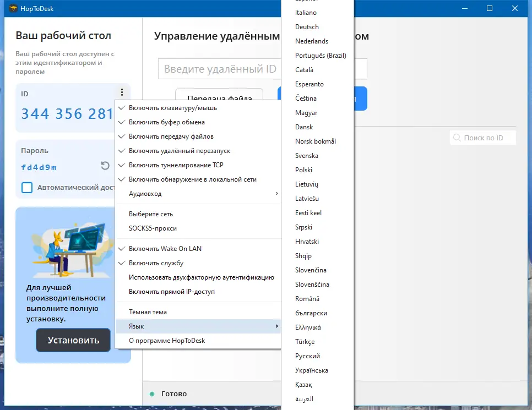Click the HopToDesk kangaroo logo in title bar
Viewport: 532px width, 410px height.
tap(13, 8)
